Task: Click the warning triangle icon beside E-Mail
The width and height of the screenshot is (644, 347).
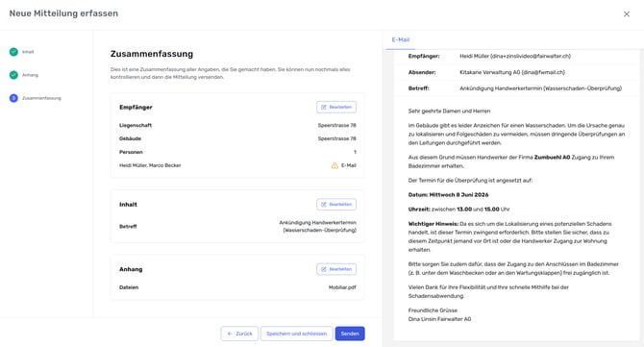Action: (334, 165)
